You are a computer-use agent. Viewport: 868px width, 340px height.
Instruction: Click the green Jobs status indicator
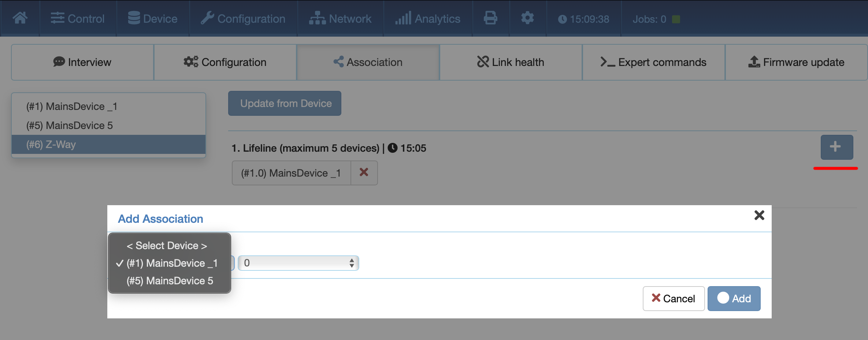click(x=676, y=19)
